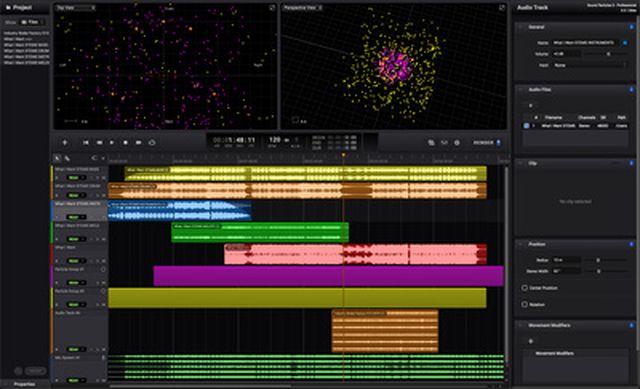Click the envelope-like icon left of Render
This screenshot has height=389, width=640.
click(444, 142)
